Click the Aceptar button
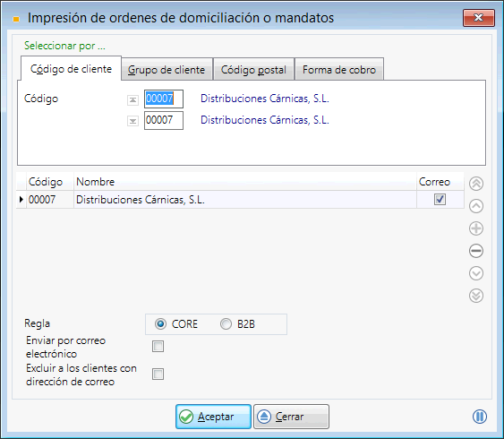The image size is (504, 439). pyautogui.click(x=213, y=417)
